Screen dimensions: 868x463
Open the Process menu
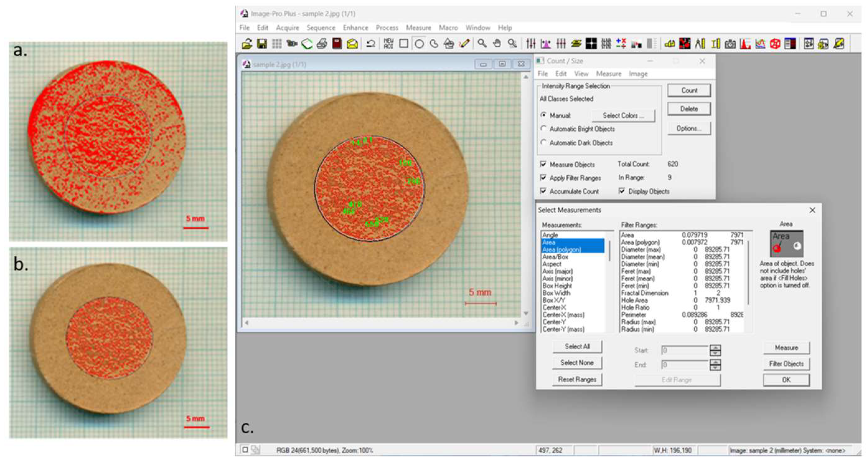[387, 28]
